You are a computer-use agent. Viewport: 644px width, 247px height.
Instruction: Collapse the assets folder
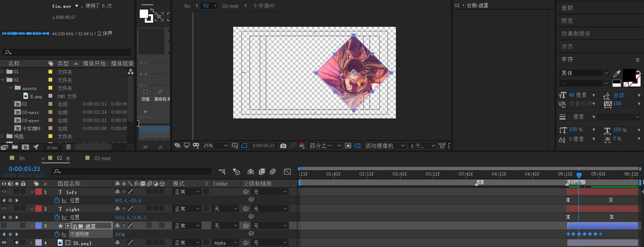(11, 88)
